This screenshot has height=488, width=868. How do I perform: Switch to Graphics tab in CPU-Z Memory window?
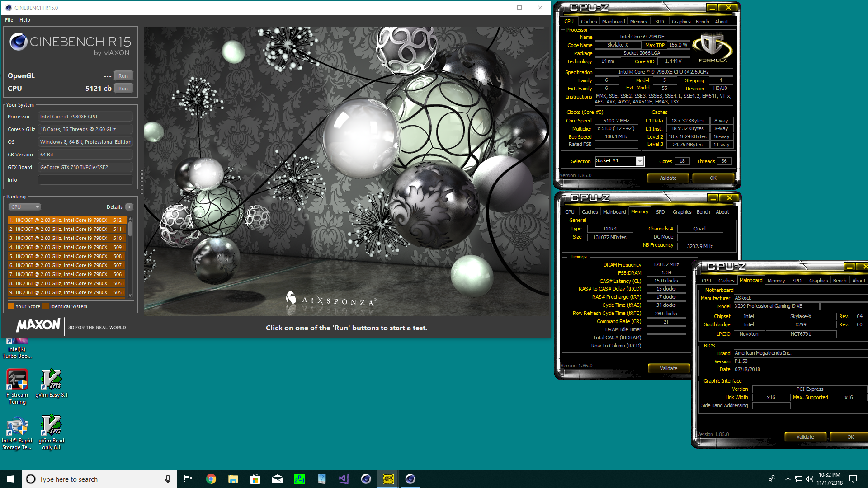point(682,212)
